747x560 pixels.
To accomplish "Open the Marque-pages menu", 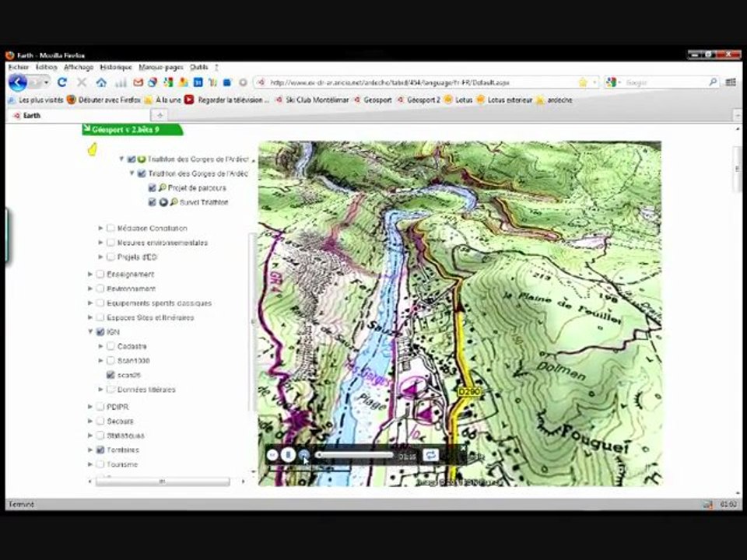I will [160, 67].
